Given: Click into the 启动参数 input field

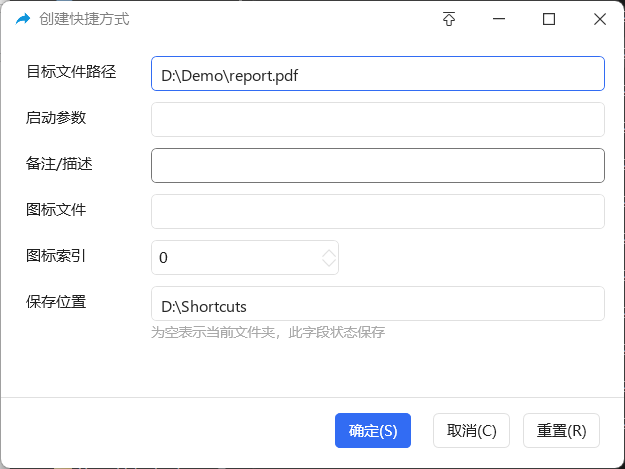Looking at the screenshot, I should point(378,120).
